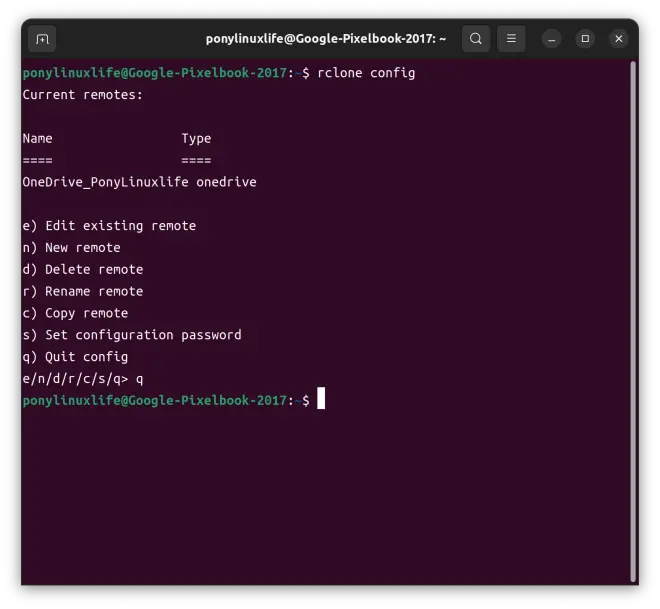Click the 'Edit existing remote' line
This screenshot has width=660, height=609.
109,226
